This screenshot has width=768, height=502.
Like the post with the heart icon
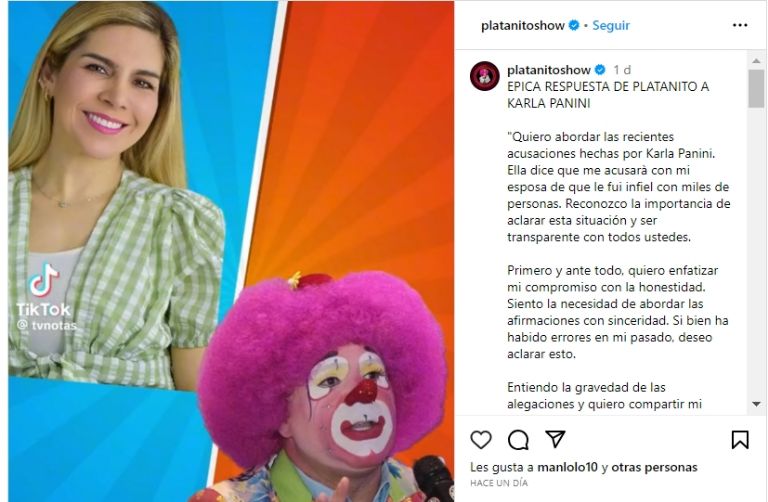coord(481,440)
